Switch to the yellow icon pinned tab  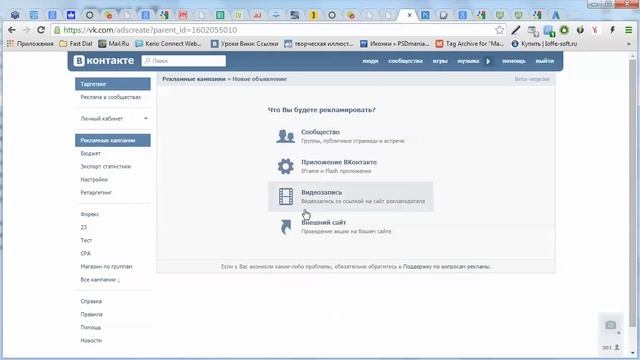[313, 15]
